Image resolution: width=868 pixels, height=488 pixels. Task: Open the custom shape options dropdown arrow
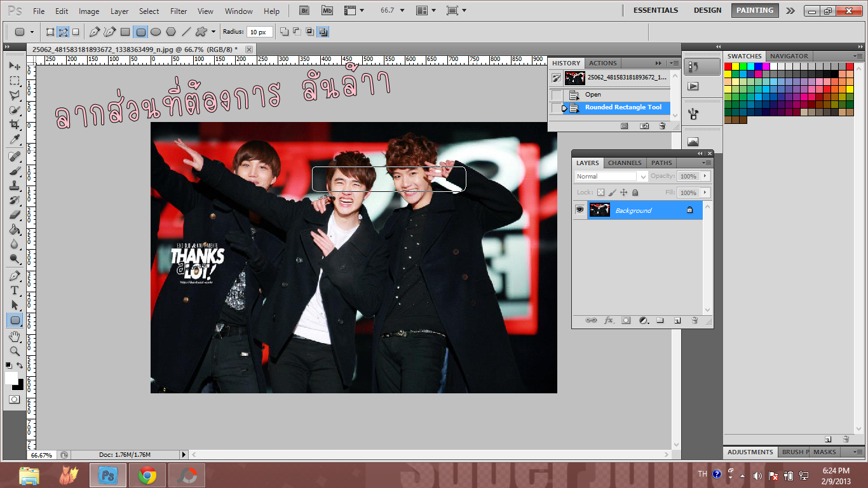tap(214, 32)
